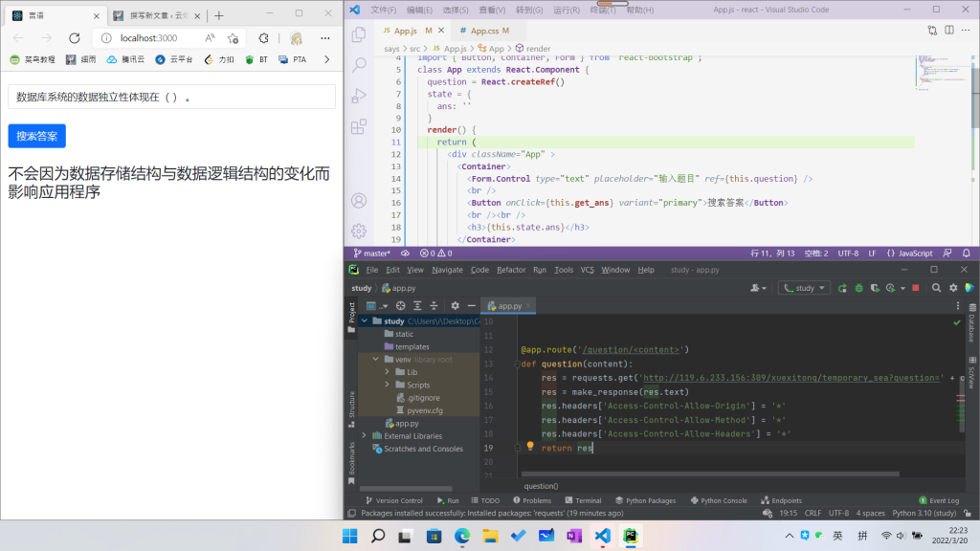Toggle the Terminal panel in PyCharm
The width and height of the screenshot is (980, 551).
pos(582,500)
